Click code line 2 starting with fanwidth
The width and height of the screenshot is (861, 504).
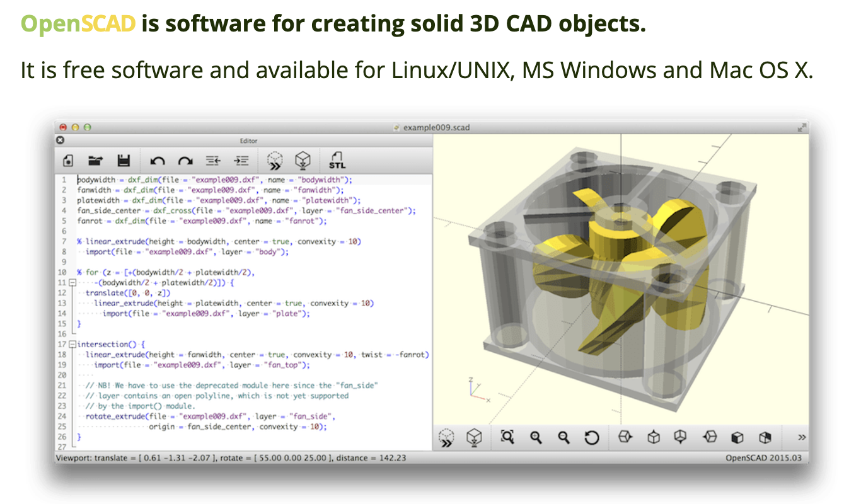(x=211, y=190)
